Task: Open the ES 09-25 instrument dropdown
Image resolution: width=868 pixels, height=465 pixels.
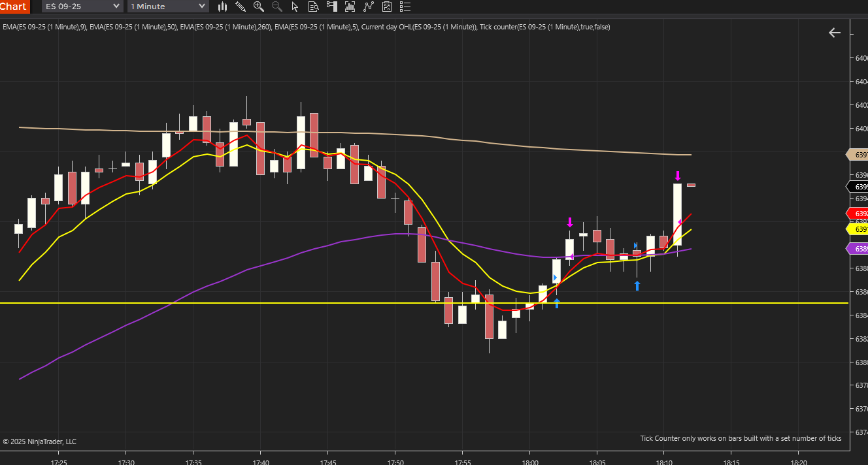Action: [x=82, y=7]
